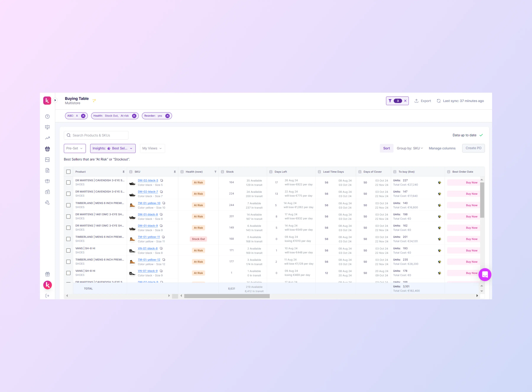Screen dimensions: 532x392
Task: Click the pin icon in Product column header
Action: click(x=124, y=172)
